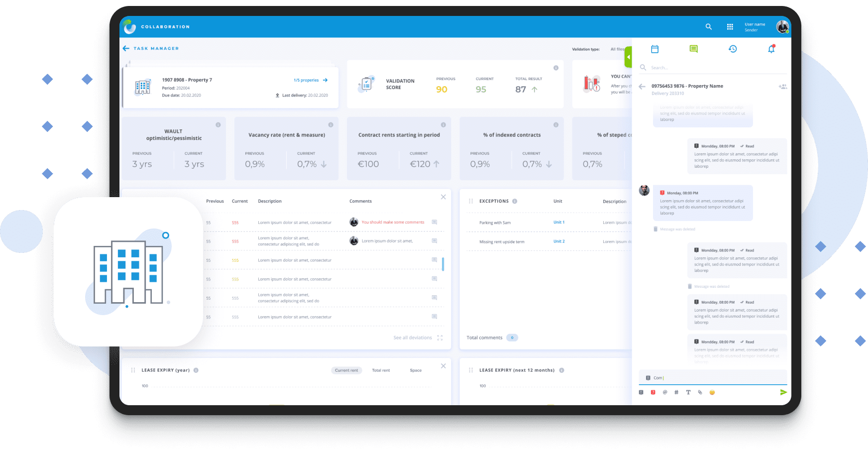Open the emoji picker in message toolbar
The image size is (868, 452).
[x=712, y=392]
